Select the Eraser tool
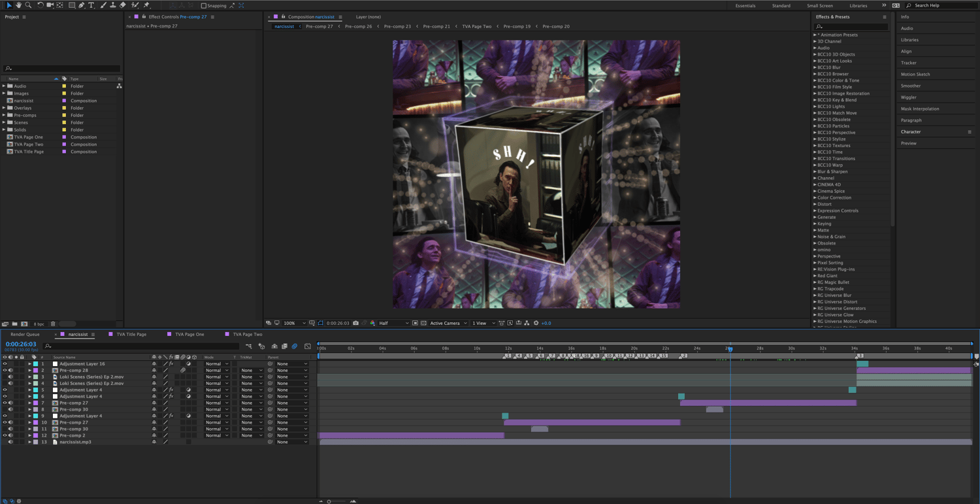The height and width of the screenshot is (504, 980). coord(123,5)
